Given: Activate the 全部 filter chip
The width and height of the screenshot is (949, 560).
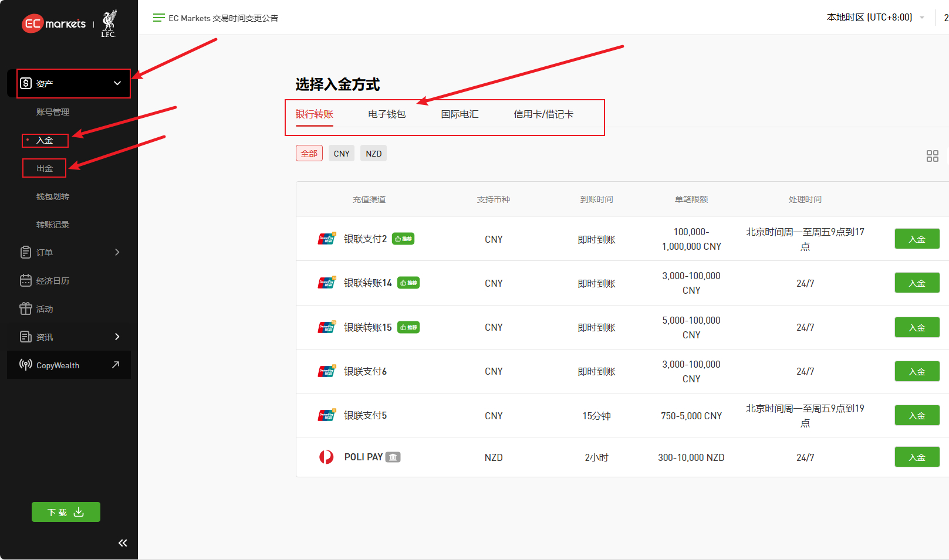Looking at the screenshot, I should tap(309, 152).
